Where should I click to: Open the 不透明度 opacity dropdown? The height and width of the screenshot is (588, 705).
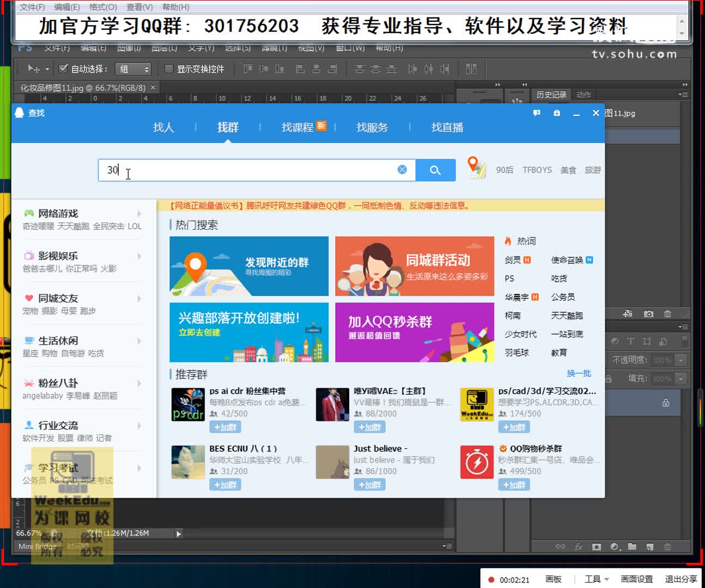tap(681, 360)
